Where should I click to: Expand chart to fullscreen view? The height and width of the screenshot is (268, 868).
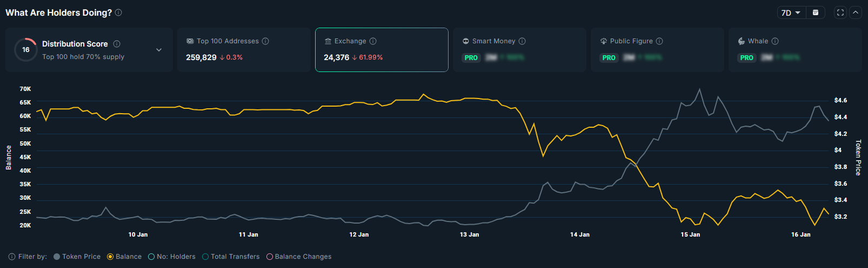coord(840,12)
